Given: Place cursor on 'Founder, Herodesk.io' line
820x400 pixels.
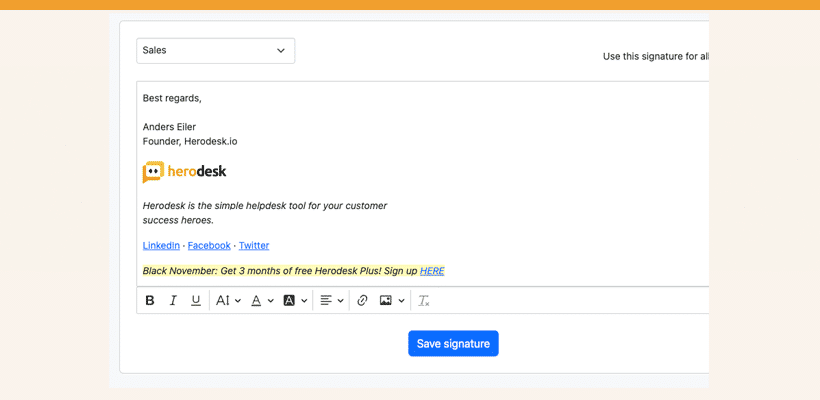Looking at the screenshot, I should [190, 141].
